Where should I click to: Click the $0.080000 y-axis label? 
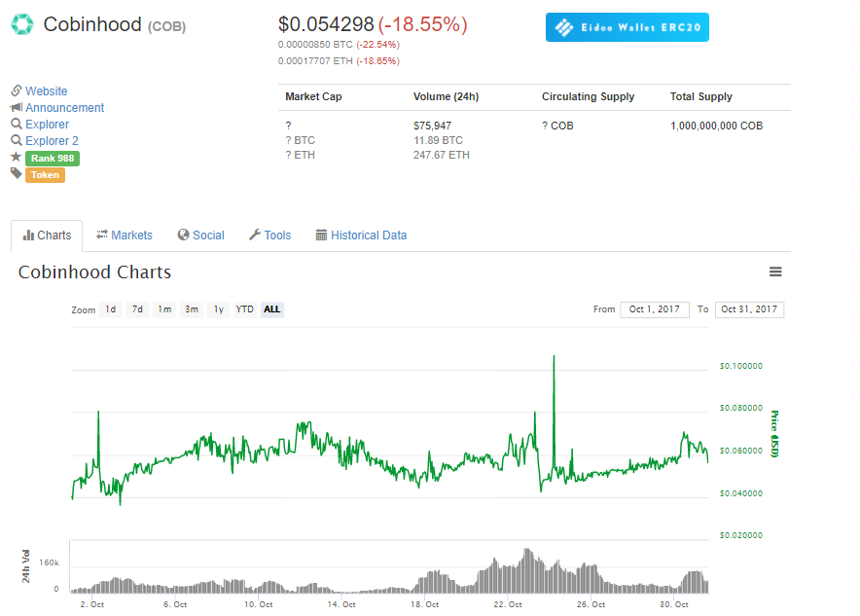coord(741,408)
